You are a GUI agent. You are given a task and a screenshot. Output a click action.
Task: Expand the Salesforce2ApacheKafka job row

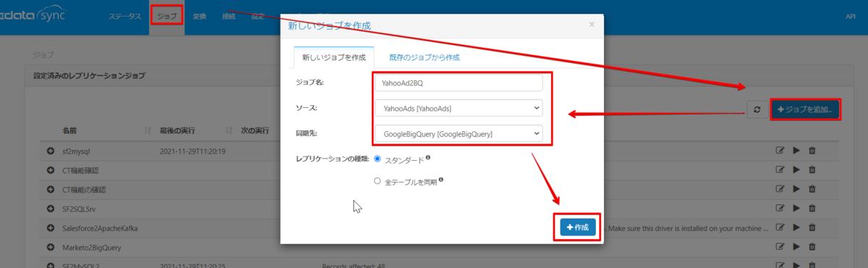[x=51, y=228]
